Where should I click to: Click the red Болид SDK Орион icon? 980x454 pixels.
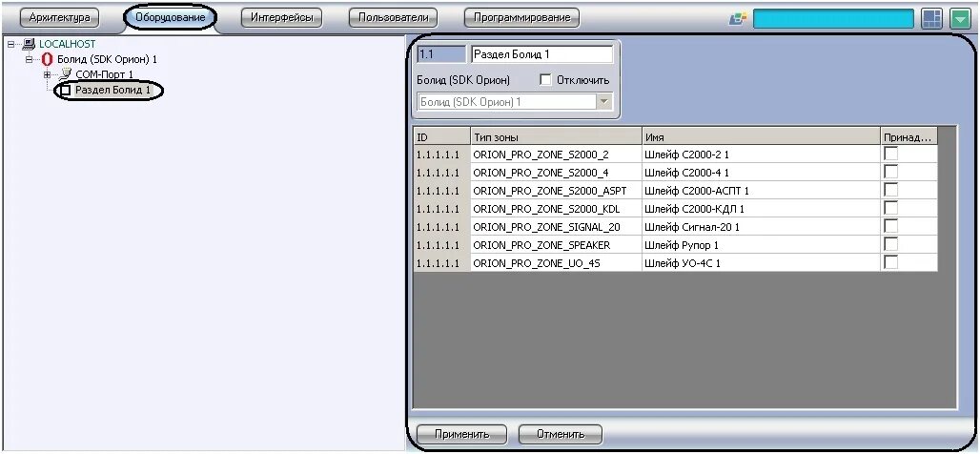pos(48,60)
